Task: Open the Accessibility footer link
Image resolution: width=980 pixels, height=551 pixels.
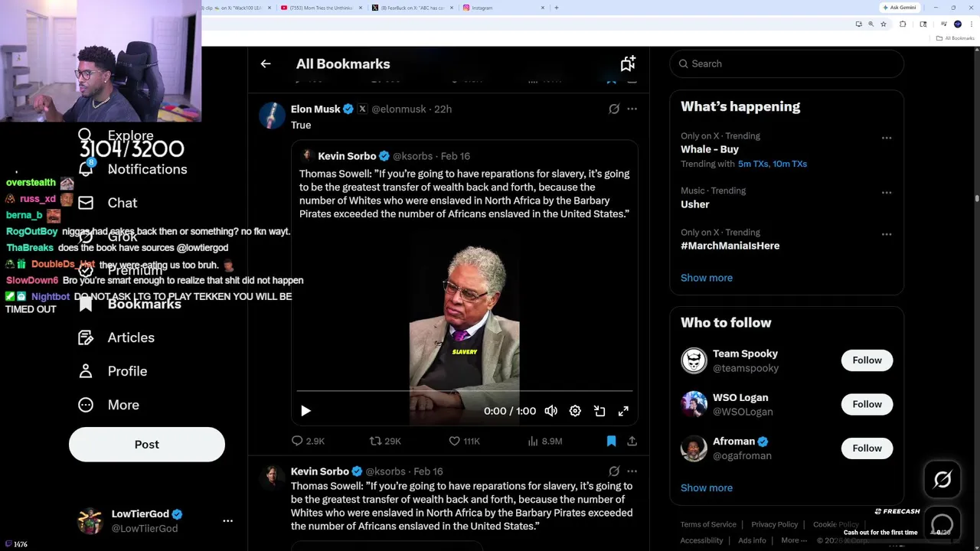Action: point(701,540)
